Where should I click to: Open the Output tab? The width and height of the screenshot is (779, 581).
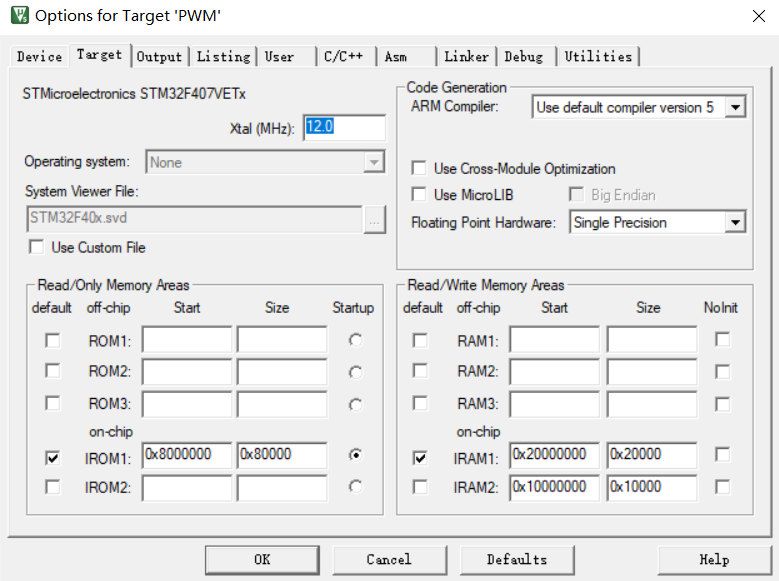(159, 57)
